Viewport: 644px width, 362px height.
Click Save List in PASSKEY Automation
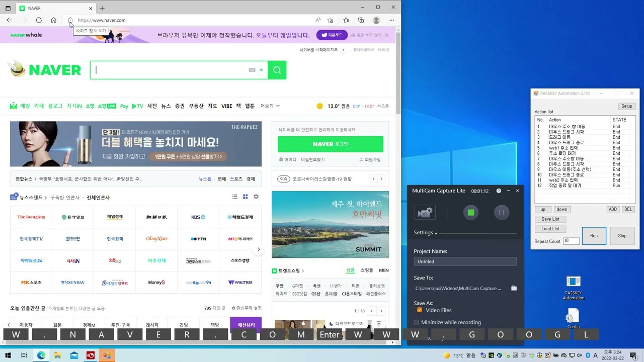(x=550, y=219)
